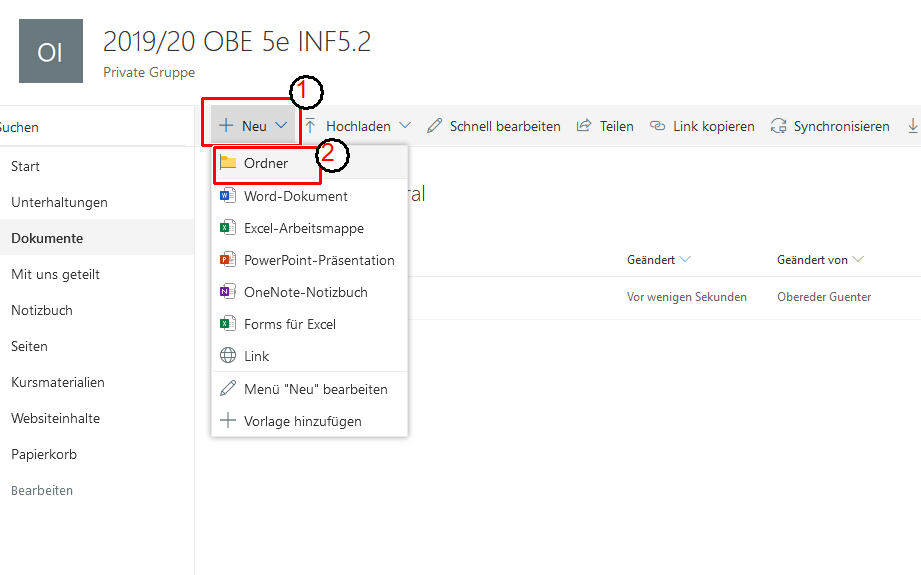This screenshot has width=921, height=575.
Task: Select PowerPoint-Präsentation in the menu
Action: click(x=310, y=260)
